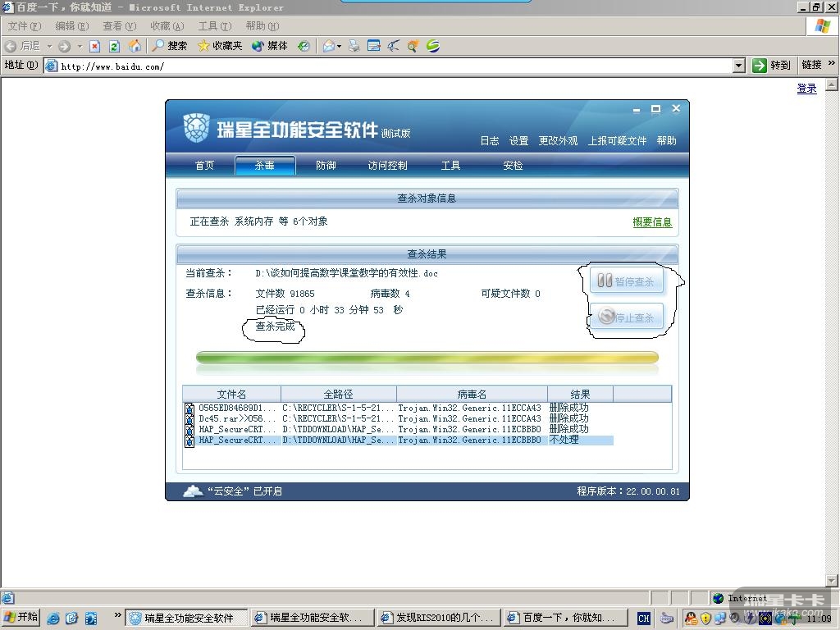Select the 杀毒 tab in Rising
This screenshot has height=630, width=840.
265,166
